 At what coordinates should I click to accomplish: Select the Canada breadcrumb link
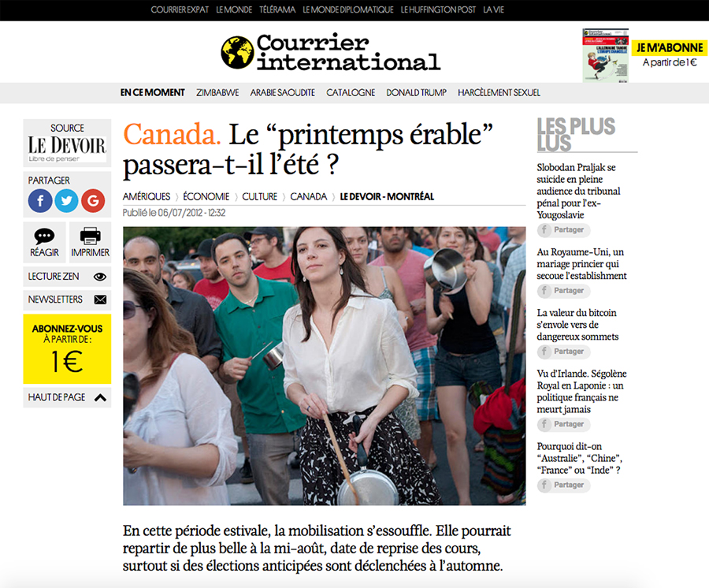(x=308, y=197)
